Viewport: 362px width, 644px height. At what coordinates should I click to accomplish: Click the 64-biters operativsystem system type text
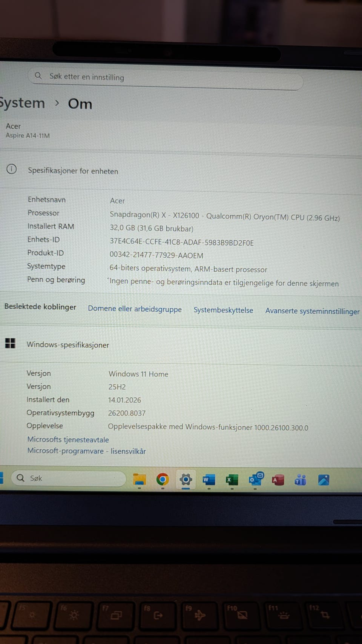(188, 269)
